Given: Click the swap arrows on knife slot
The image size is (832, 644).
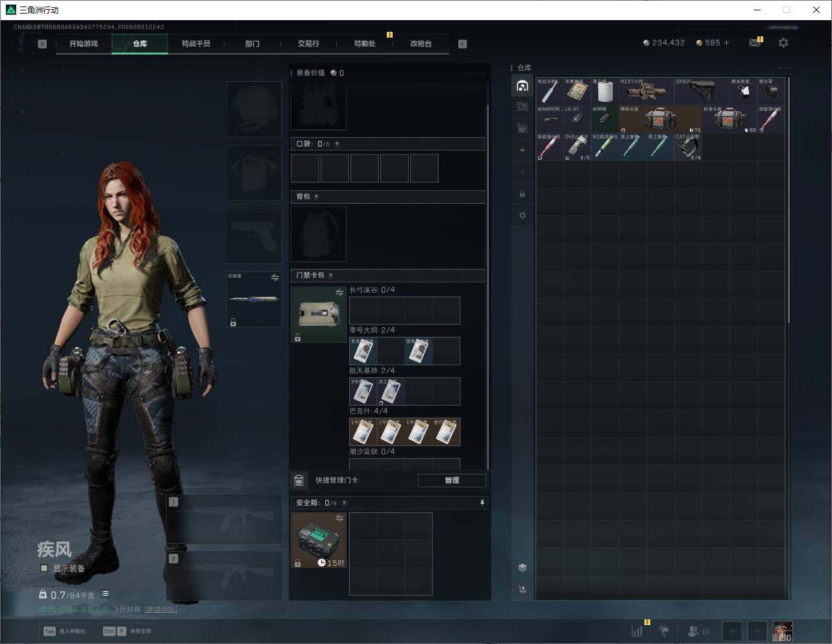Looking at the screenshot, I should 275,277.
